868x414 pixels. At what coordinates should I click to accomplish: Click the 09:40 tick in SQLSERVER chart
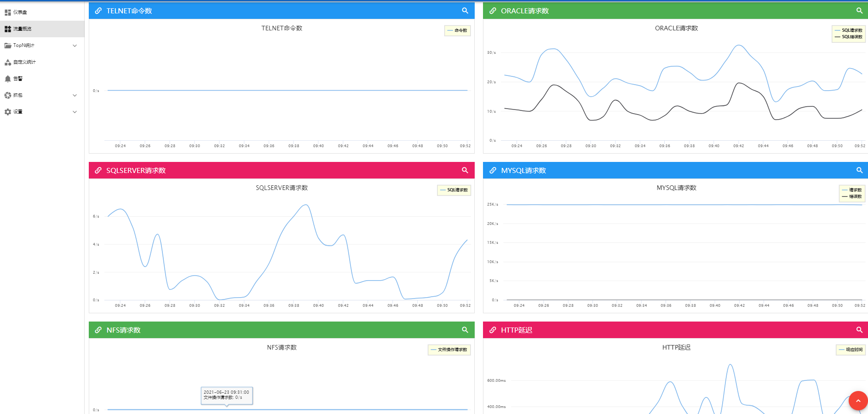(x=318, y=305)
